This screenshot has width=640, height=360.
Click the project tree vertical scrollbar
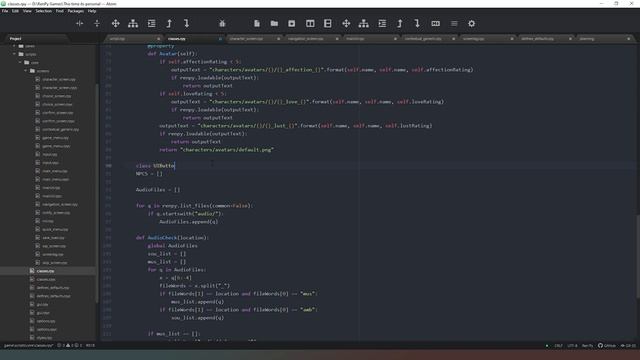(x=97, y=192)
